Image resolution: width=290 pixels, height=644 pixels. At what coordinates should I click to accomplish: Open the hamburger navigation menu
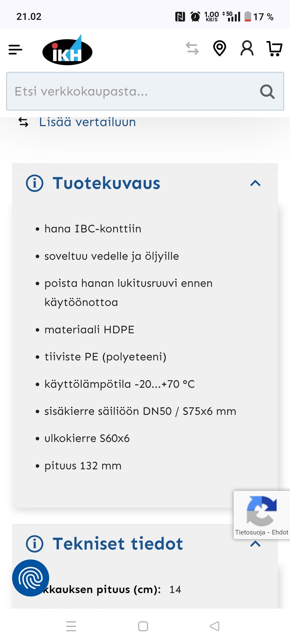[x=15, y=50]
